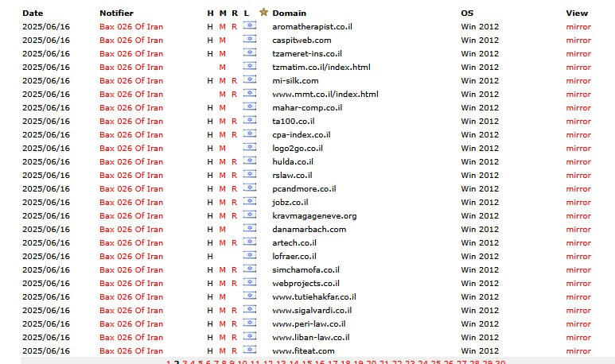
Task: Click the flag beside www.tutiehakfar.co.il
Action: click(250, 296)
